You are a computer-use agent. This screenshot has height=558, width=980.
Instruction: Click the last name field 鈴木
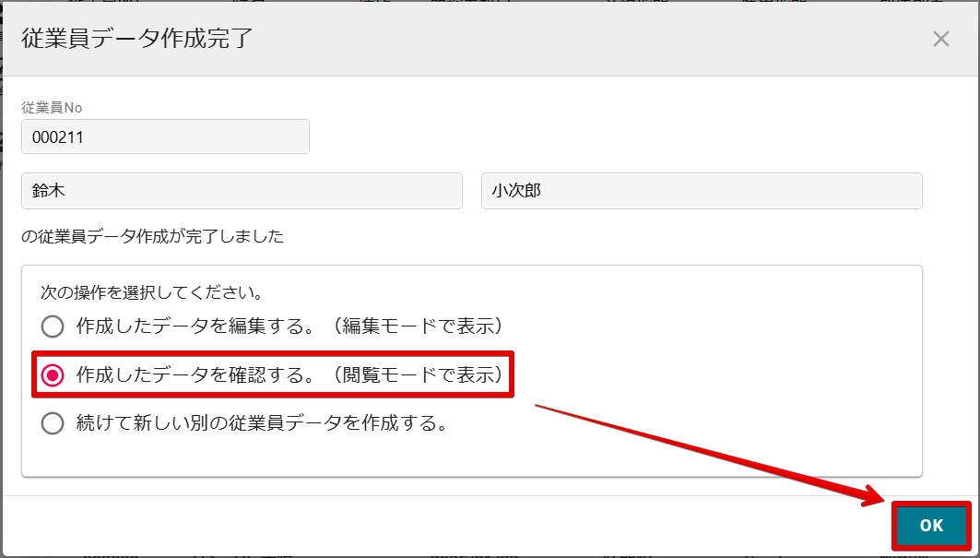242,191
